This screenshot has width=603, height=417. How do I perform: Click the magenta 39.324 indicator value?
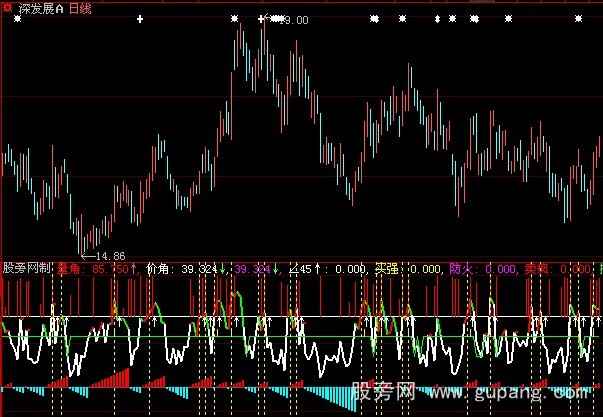(250, 268)
